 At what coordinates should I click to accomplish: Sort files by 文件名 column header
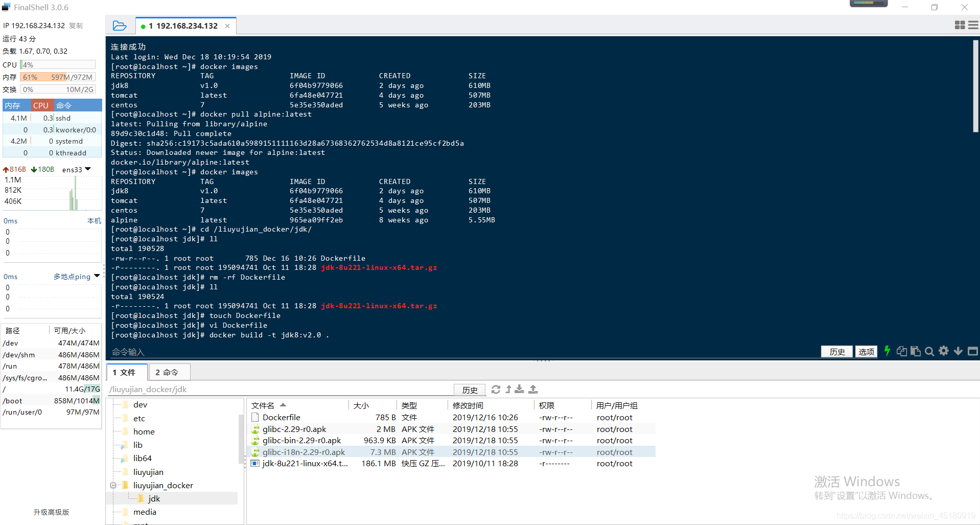(297, 405)
